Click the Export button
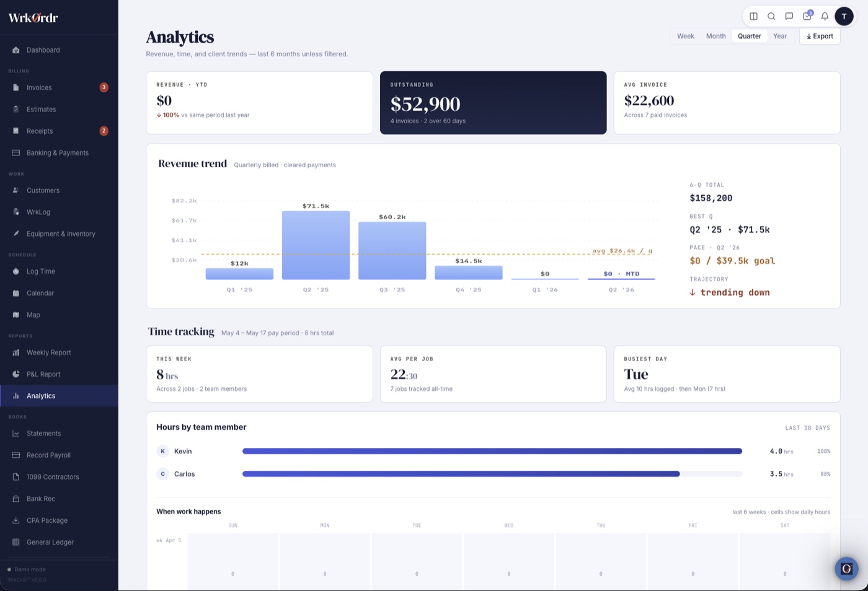This screenshot has height=591, width=868. 820,37
